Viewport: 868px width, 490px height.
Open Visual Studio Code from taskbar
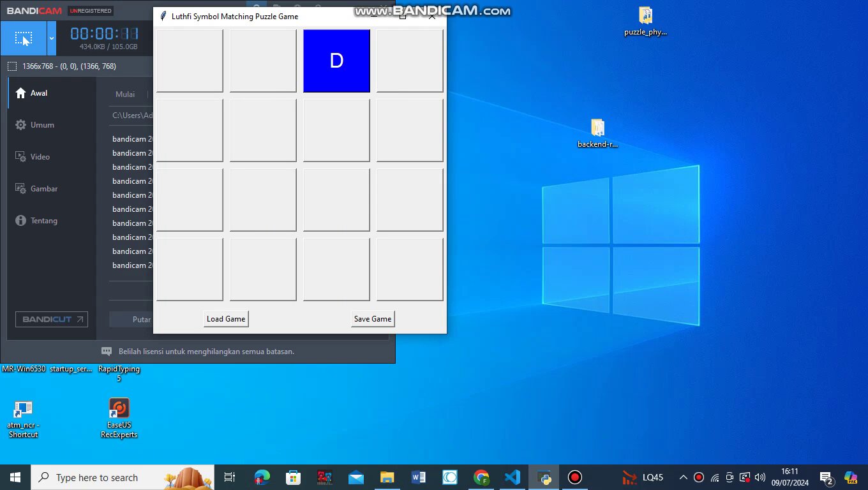click(x=513, y=477)
